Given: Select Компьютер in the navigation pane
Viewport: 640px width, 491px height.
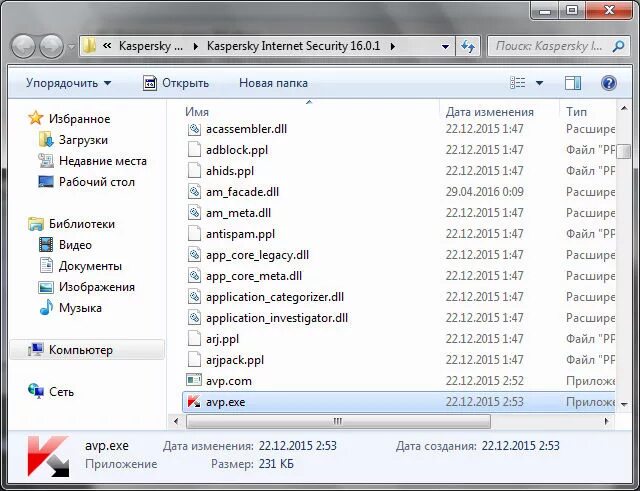Looking at the screenshot, I should point(87,350).
